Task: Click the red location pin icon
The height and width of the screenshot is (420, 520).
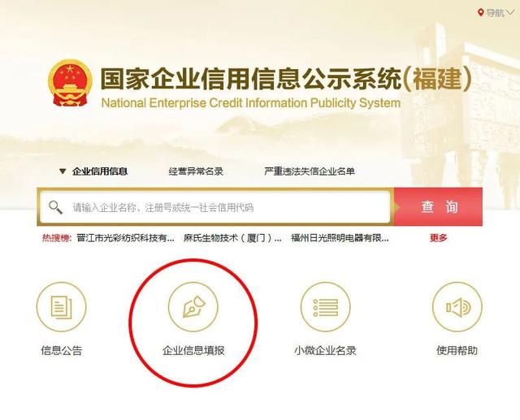Action: [x=480, y=13]
